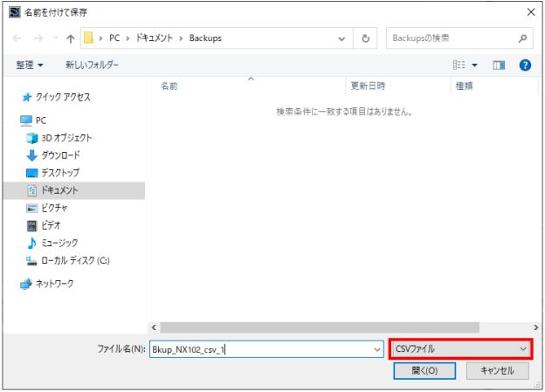Change the view layout icon
Screen dimensions: 545x392
459,65
